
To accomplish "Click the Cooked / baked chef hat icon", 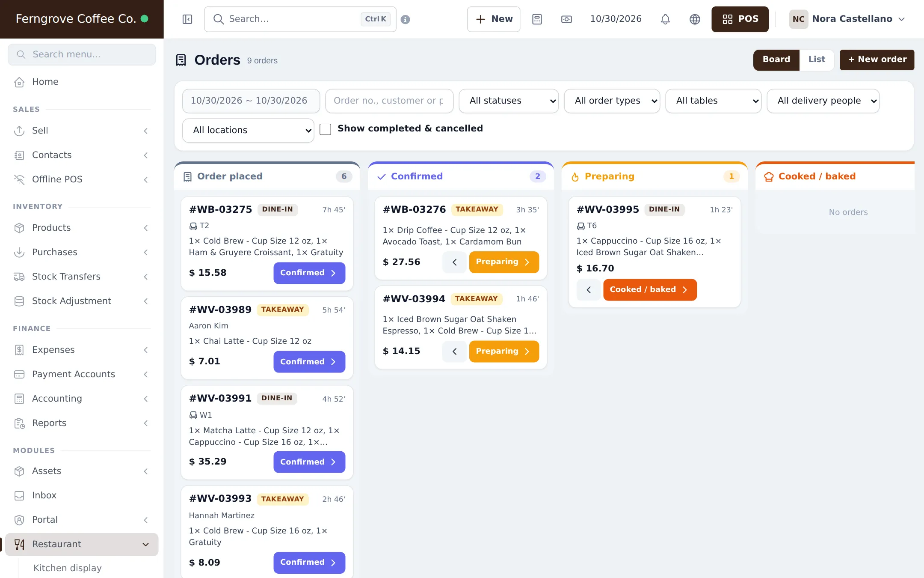I will click(769, 177).
